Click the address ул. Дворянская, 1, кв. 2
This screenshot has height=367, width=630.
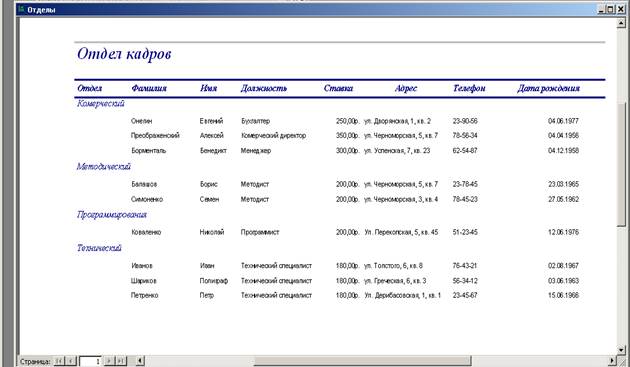(397, 121)
